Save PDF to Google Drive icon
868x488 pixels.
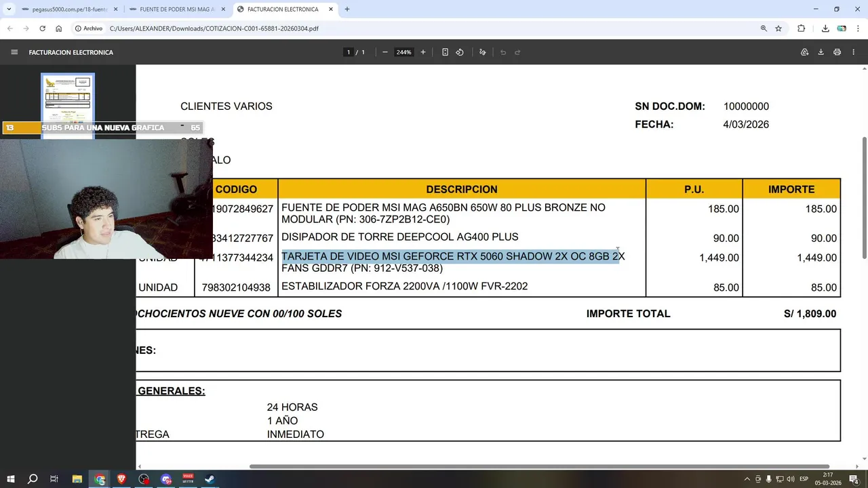coord(805,52)
